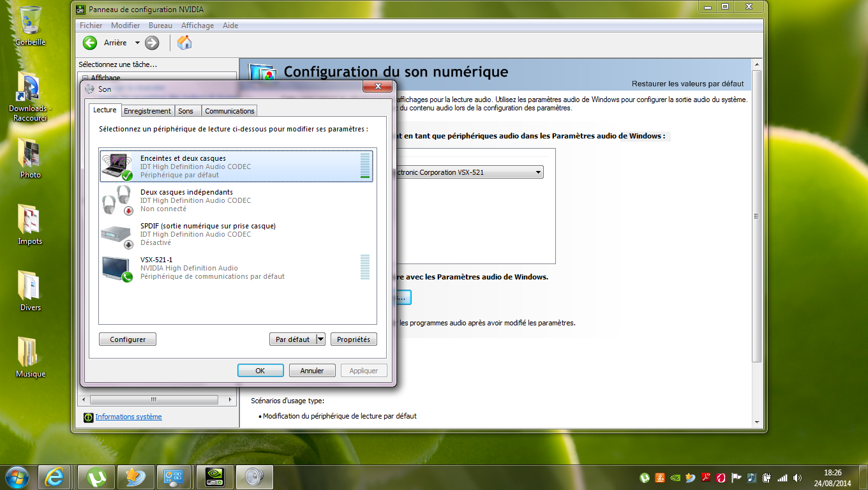Switch to the Communications tab
This screenshot has height=490, width=868.
coord(230,111)
